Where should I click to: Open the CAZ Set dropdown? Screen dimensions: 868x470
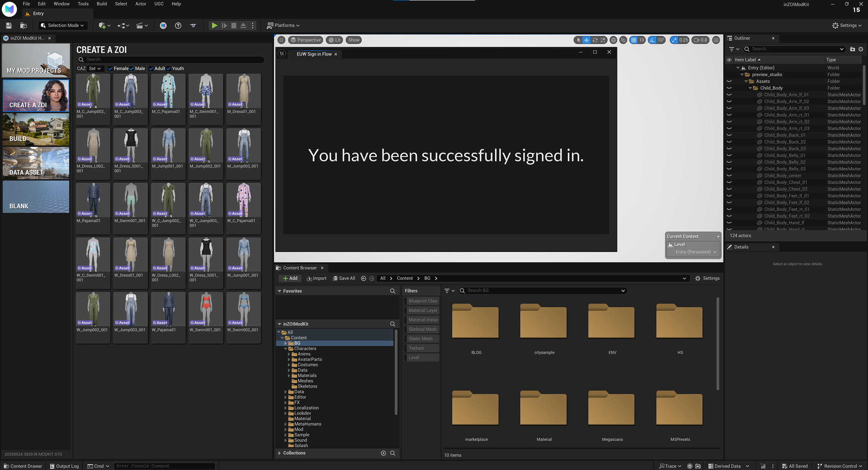coord(95,68)
